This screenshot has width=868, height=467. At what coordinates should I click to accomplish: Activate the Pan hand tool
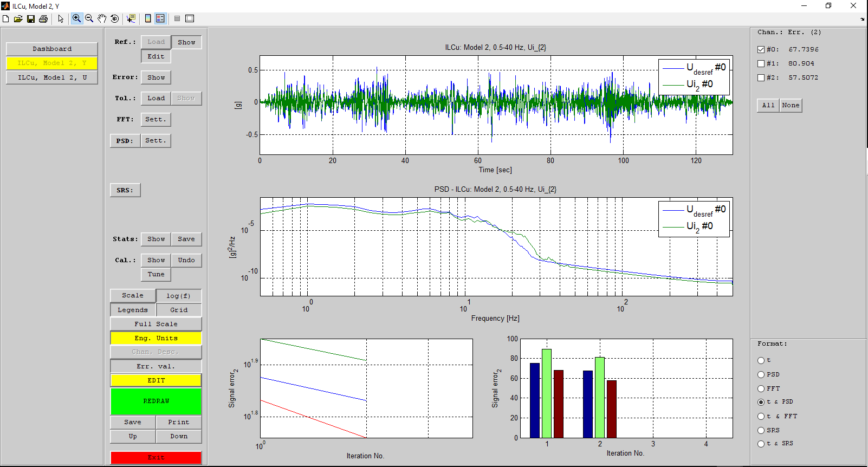pyautogui.click(x=102, y=19)
